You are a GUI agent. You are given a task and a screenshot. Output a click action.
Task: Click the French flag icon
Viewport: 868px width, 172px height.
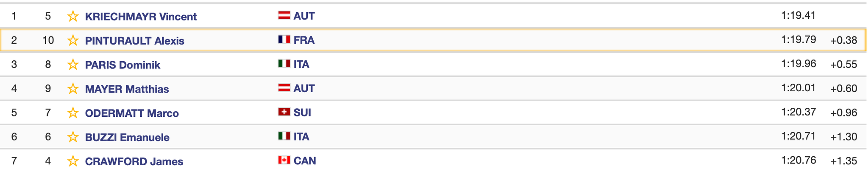pos(284,39)
